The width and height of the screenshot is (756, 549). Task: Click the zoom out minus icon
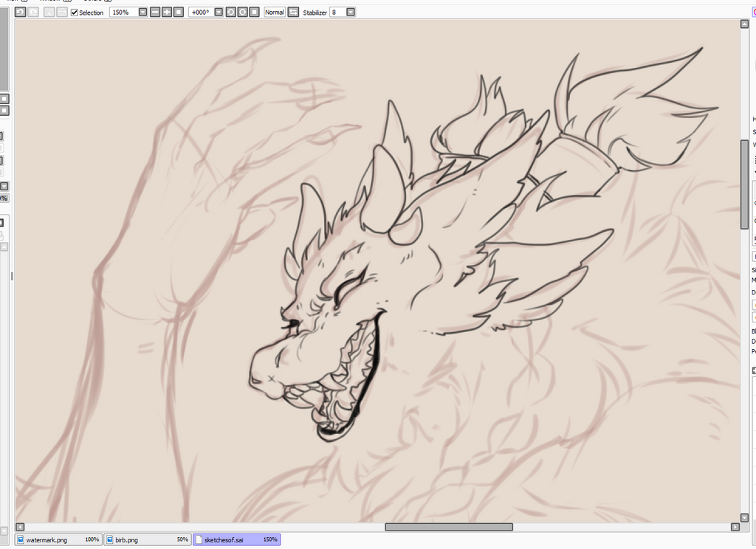155,12
